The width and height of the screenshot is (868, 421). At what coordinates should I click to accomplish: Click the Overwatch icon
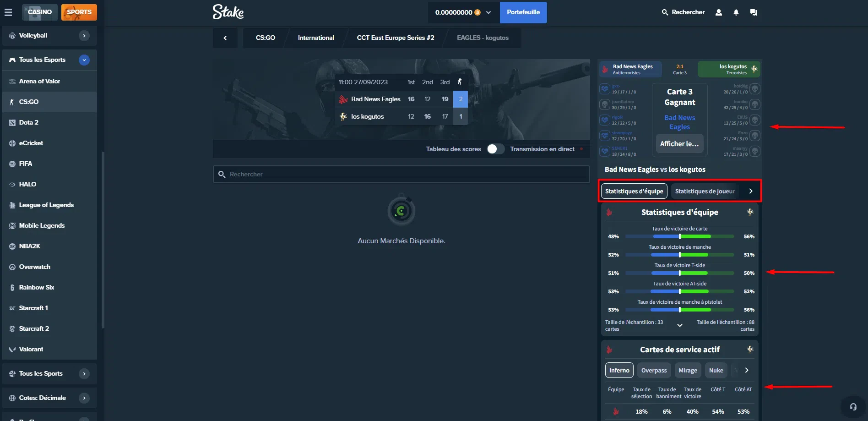point(12,267)
